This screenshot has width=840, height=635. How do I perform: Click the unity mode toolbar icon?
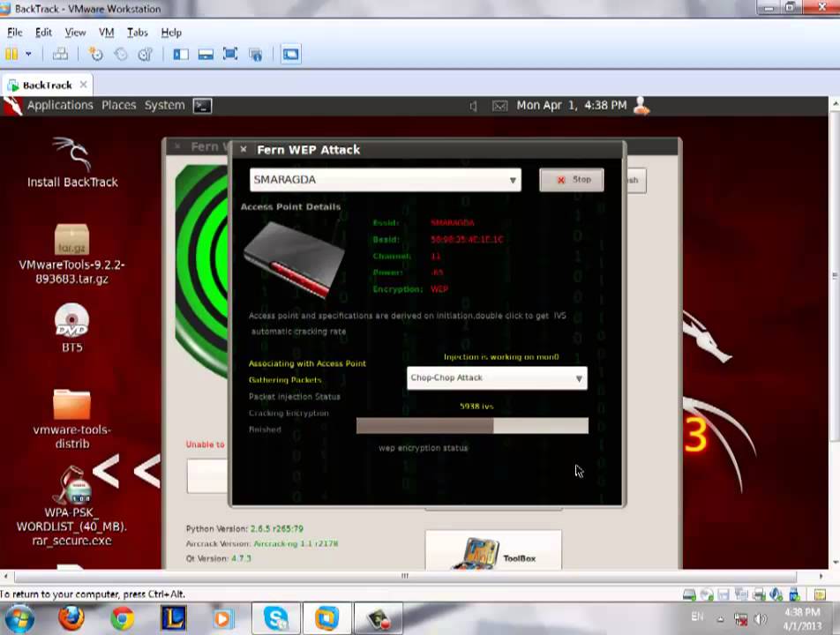pyautogui.click(x=256, y=54)
